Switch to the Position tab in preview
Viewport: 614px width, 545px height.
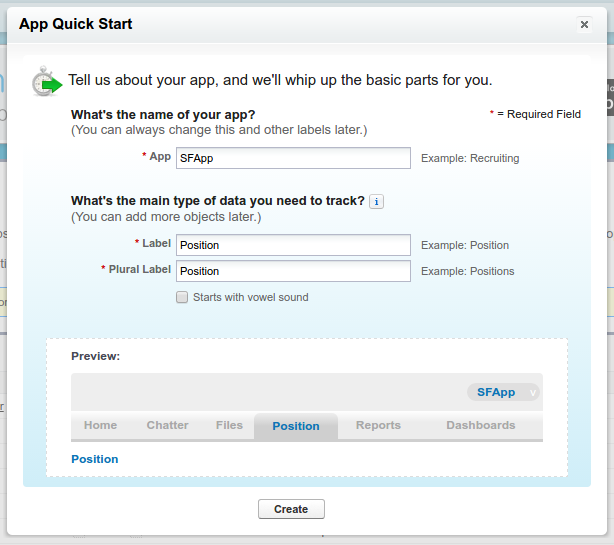(x=296, y=426)
